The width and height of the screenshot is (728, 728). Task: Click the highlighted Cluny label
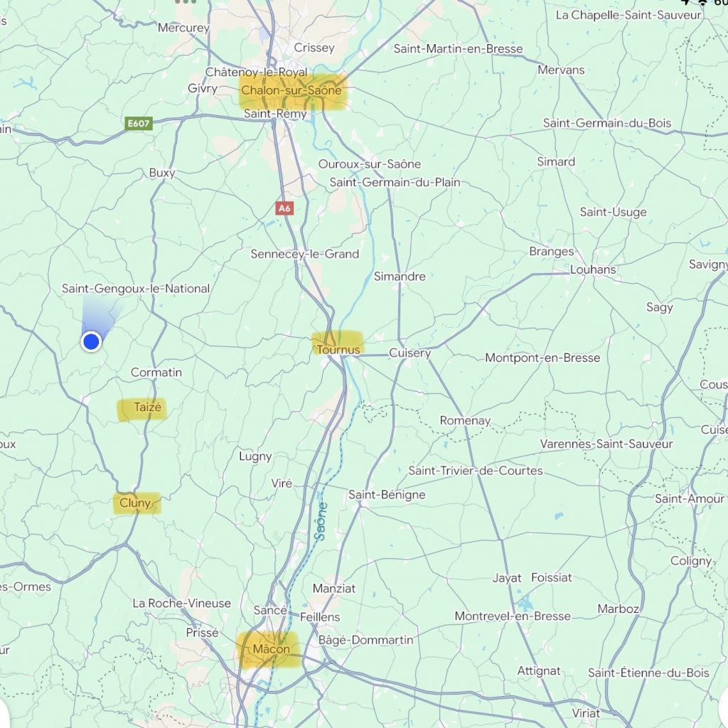(135, 503)
